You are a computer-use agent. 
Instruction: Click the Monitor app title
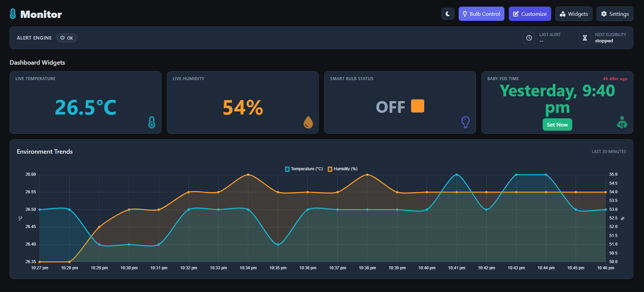pos(41,14)
